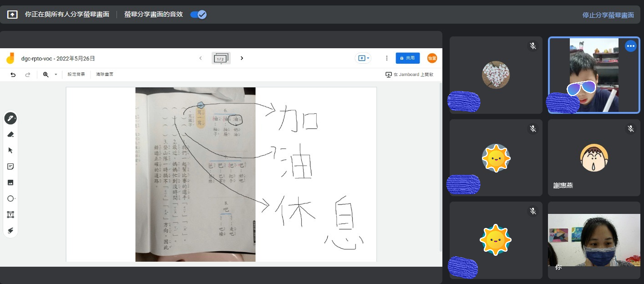Choose the Select arrow tool
This screenshot has height=284, width=644.
(10, 150)
